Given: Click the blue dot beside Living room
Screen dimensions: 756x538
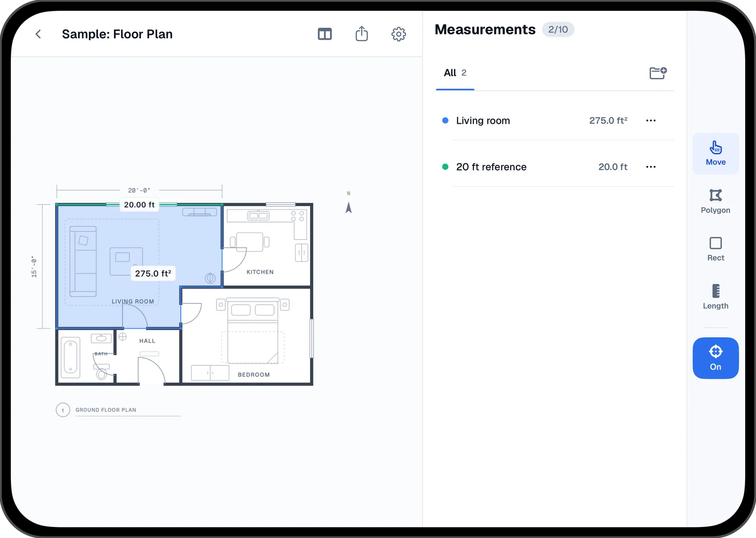Looking at the screenshot, I should (445, 120).
